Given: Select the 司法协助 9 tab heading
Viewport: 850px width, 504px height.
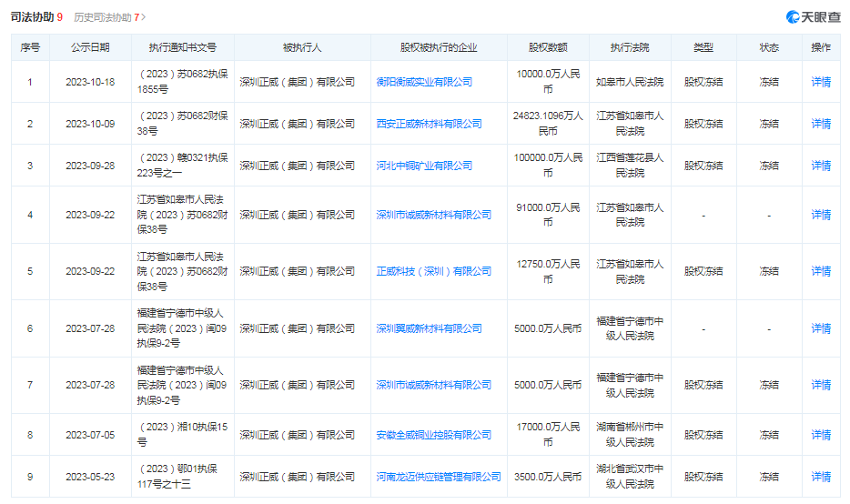Looking at the screenshot, I should (36, 17).
